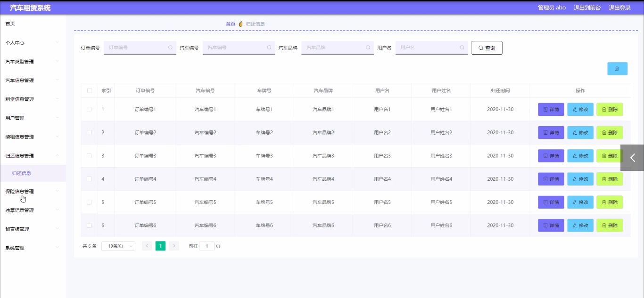The image size is (644, 298).
Task: Click 修改 for 订单编号3
Action: (580, 156)
